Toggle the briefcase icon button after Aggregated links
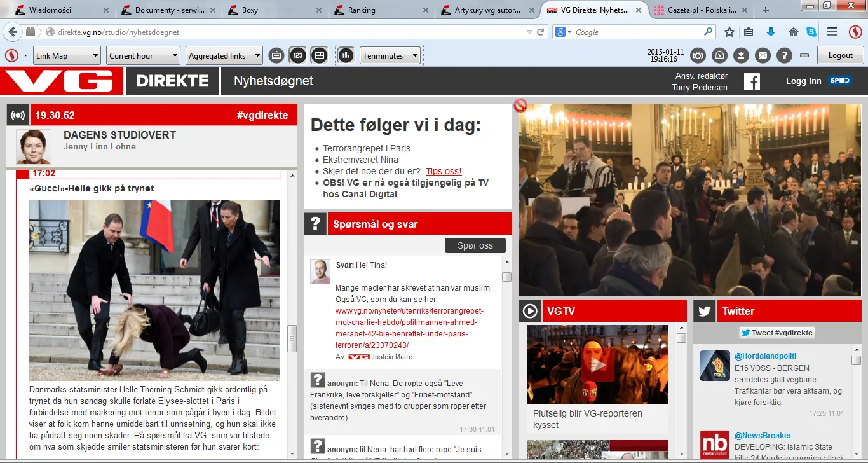The image size is (868, 463). pos(276,55)
